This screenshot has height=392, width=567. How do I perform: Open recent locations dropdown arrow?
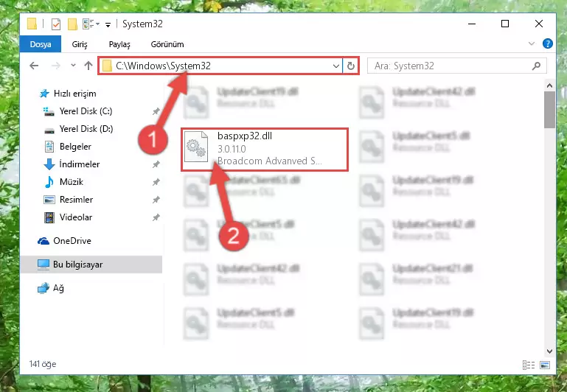click(x=74, y=66)
